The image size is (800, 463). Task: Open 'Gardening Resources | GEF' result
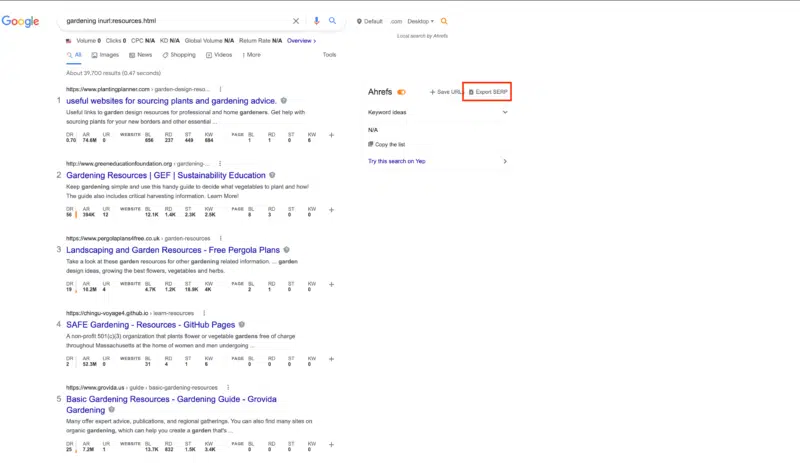click(166, 175)
